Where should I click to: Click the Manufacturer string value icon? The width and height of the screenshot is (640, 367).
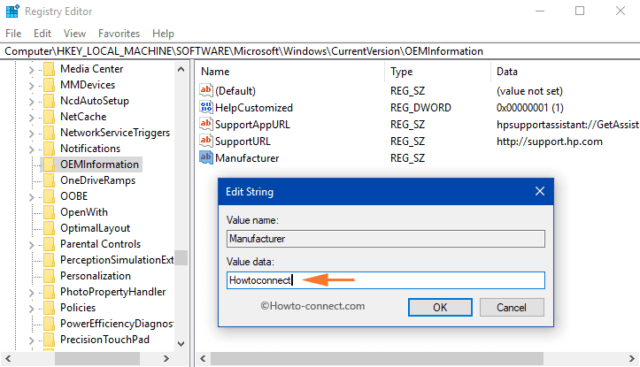pyautogui.click(x=206, y=158)
